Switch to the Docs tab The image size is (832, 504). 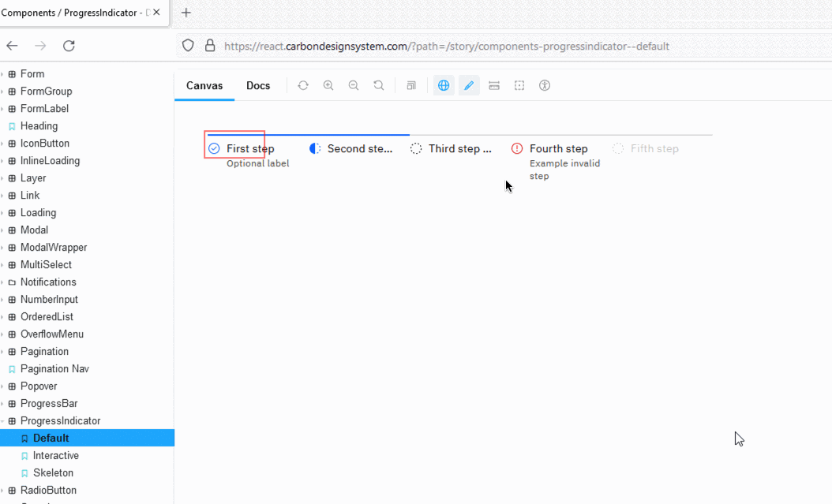click(258, 85)
